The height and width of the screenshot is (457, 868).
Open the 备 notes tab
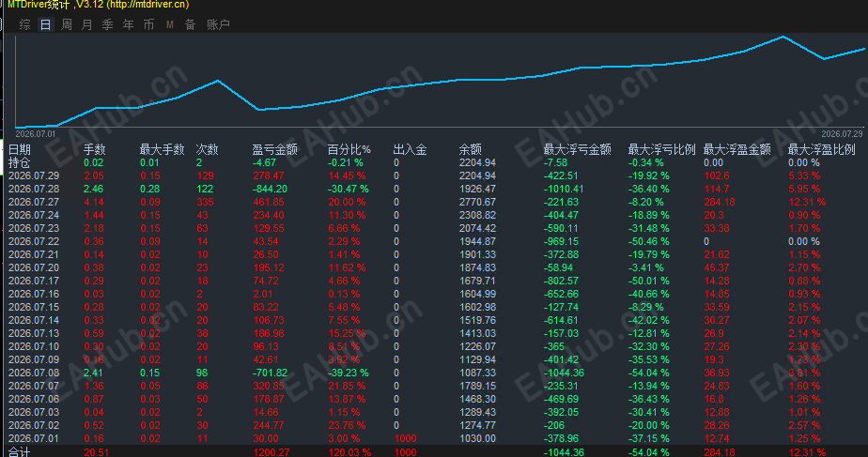tap(190, 24)
